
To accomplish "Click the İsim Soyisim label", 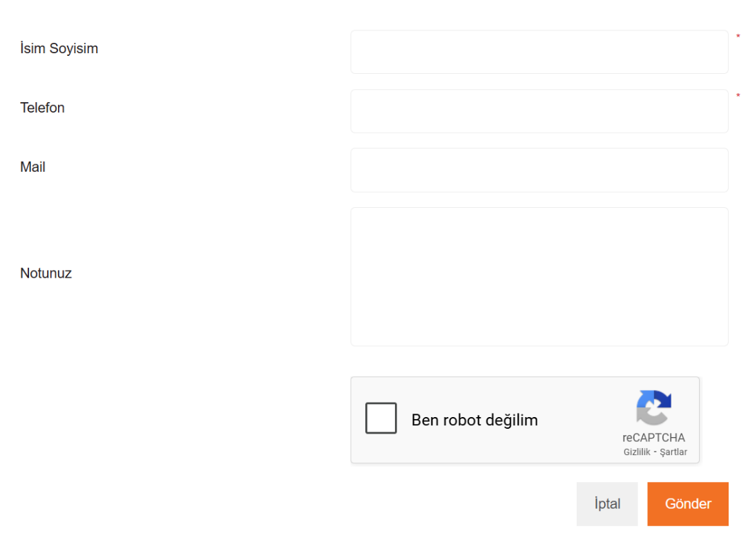I will click(x=59, y=48).
